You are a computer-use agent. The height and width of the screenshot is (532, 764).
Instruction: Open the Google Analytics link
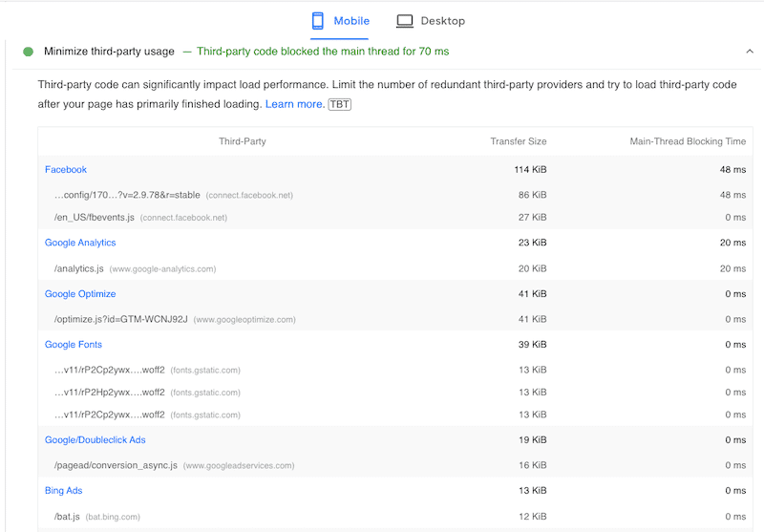(80, 243)
